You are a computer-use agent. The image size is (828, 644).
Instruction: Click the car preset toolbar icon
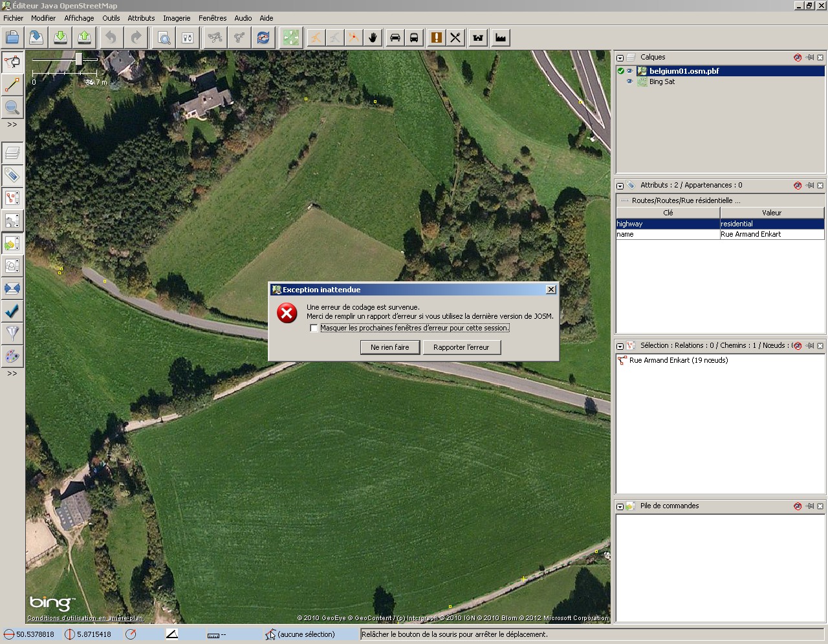point(395,38)
